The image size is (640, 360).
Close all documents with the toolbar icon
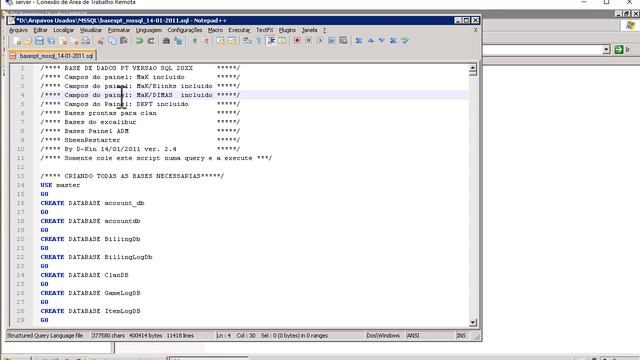coord(74,41)
